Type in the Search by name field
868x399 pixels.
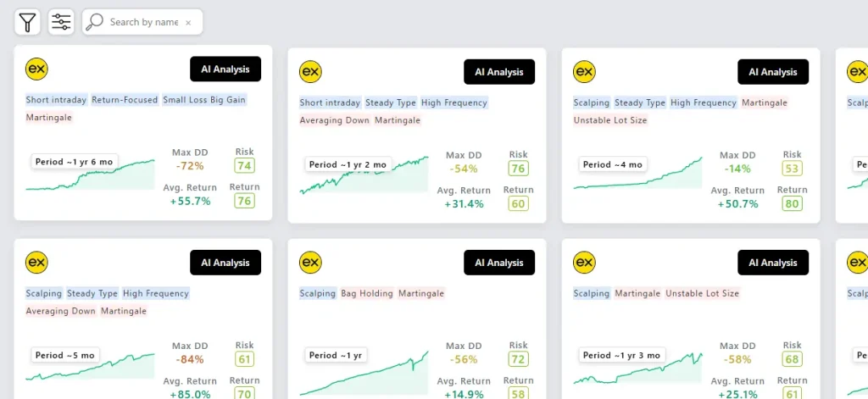143,23
